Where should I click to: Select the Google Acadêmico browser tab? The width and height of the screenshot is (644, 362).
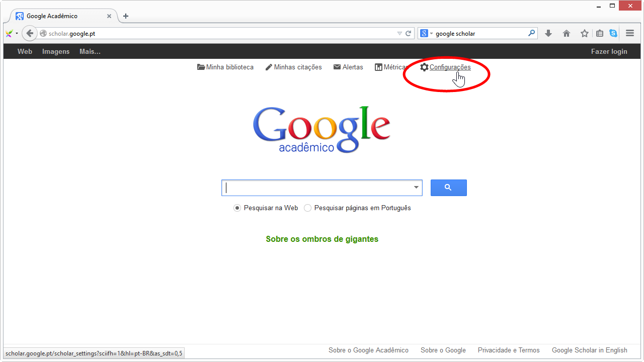click(63, 16)
